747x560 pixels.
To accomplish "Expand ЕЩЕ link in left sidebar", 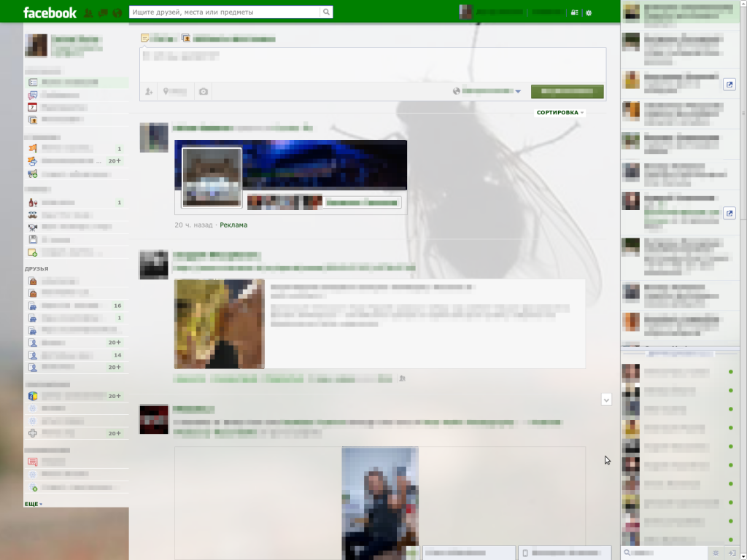I will [34, 504].
